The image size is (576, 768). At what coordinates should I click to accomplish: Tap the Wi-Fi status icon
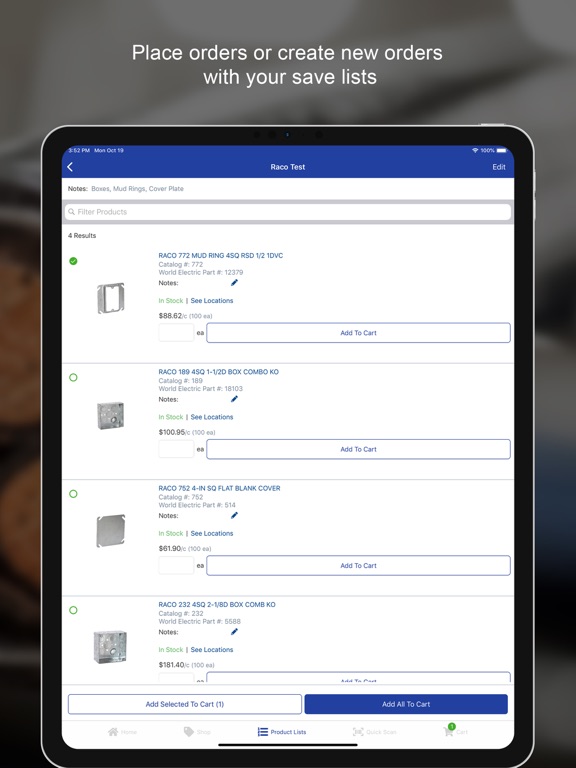click(x=475, y=150)
